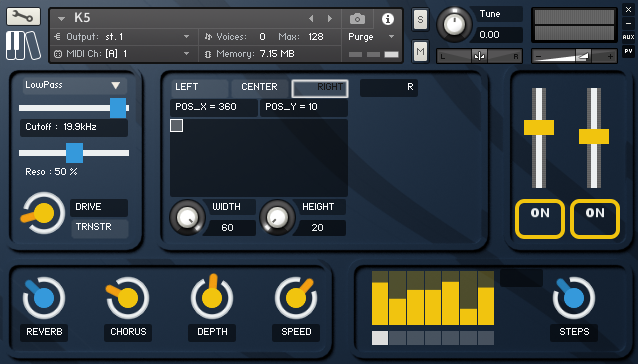
Task: Click the first step sequencer bar
Action: click(x=380, y=304)
